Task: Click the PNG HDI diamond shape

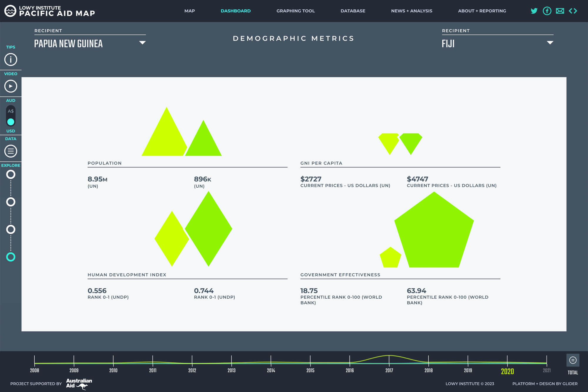Action: coord(172,239)
